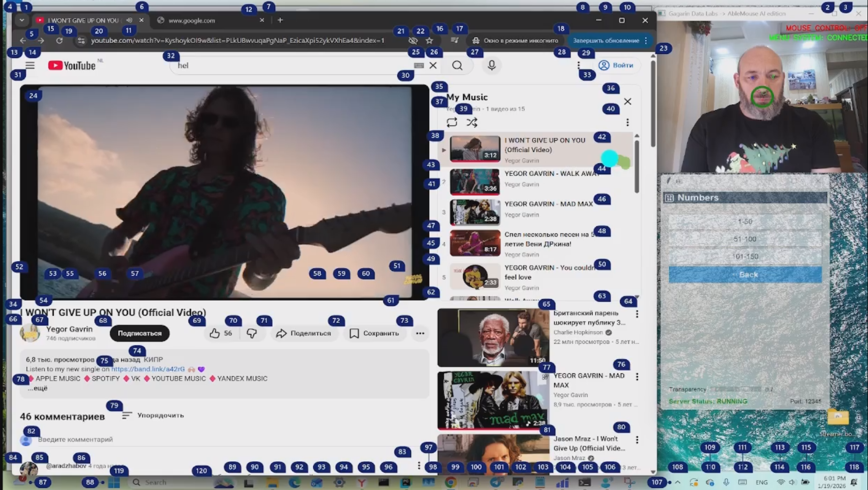Switch to www.google.com tab

pyautogui.click(x=210, y=20)
